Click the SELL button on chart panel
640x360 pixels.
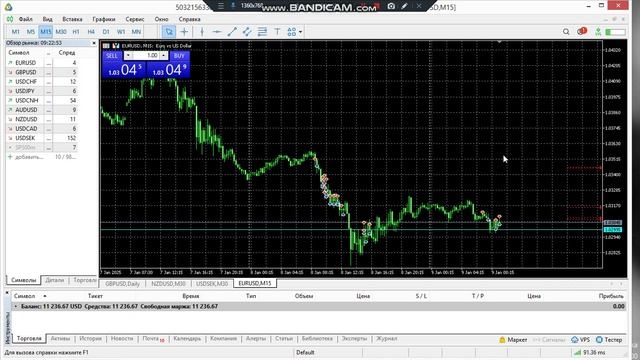pos(112,56)
